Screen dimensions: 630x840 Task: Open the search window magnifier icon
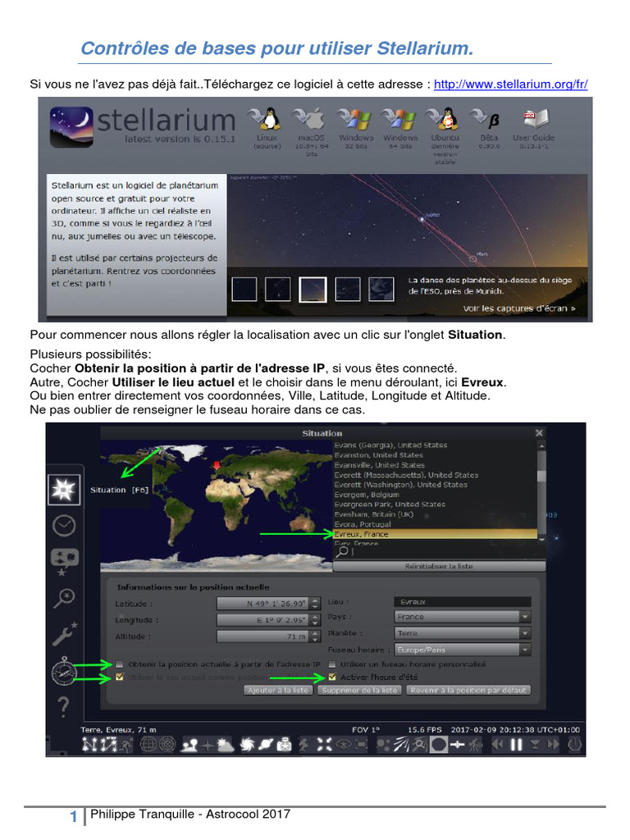64,598
